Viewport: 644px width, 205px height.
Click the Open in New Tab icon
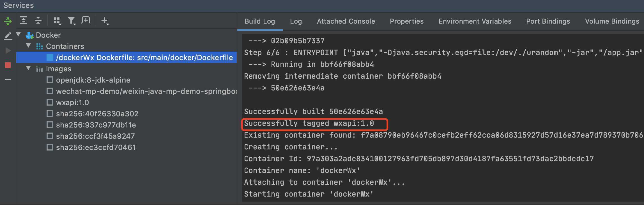click(86, 20)
